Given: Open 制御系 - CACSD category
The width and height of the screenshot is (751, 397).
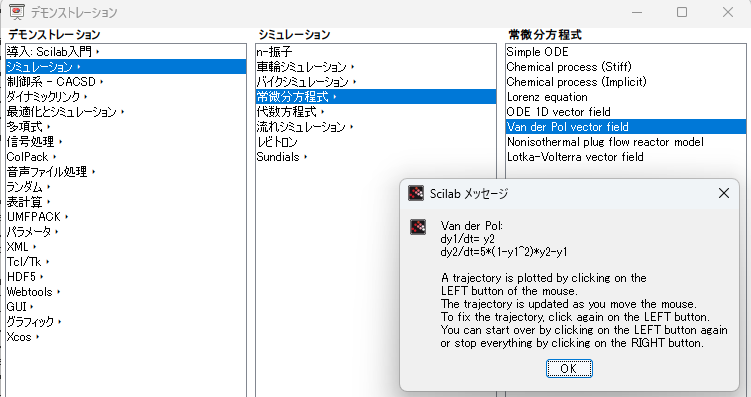Looking at the screenshot, I should [x=126, y=82].
